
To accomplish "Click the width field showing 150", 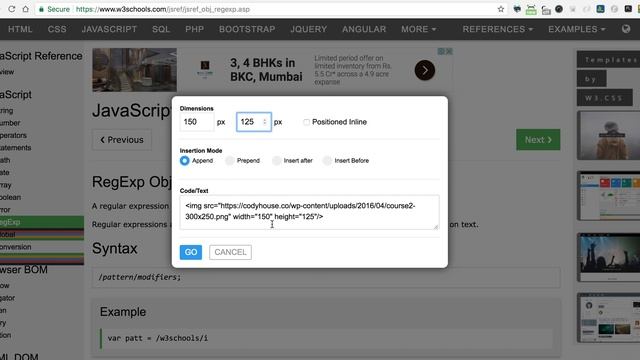I will pyautogui.click(x=196, y=122).
